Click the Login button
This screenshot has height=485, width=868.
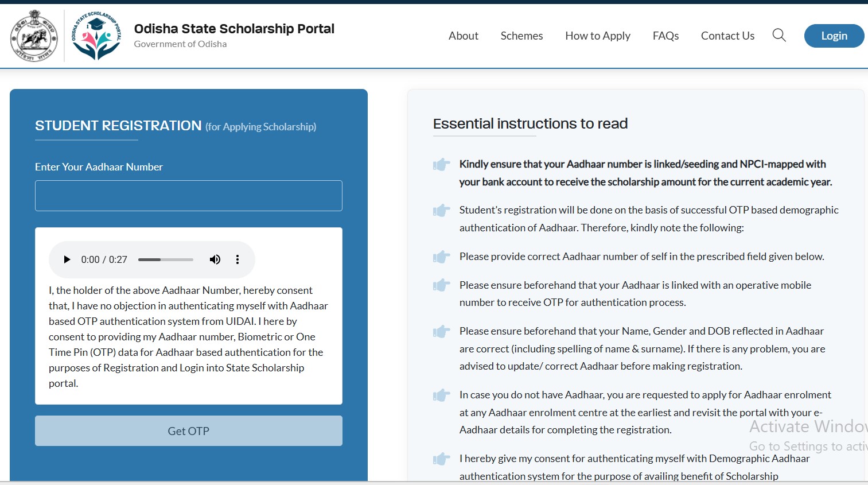point(834,36)
